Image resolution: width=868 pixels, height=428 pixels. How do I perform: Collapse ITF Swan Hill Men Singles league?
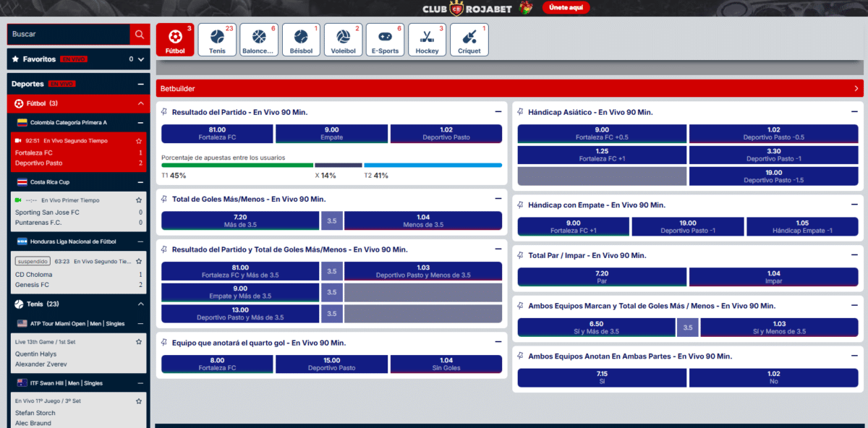tap(140, 382)
